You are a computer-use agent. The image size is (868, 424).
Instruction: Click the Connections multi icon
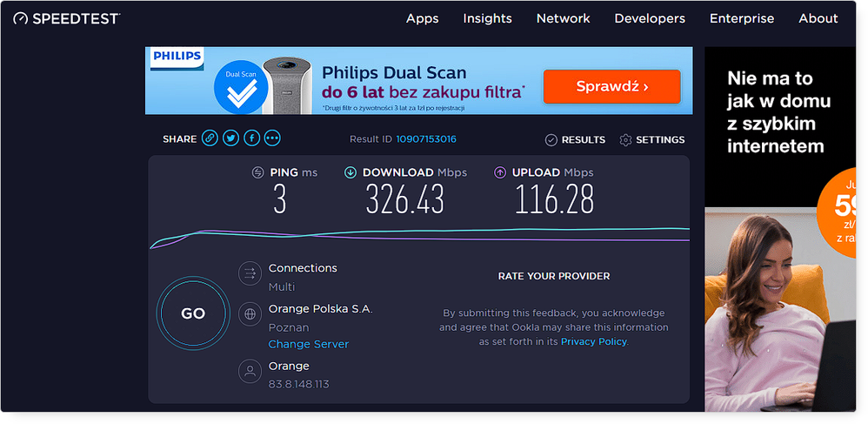coord(250,273)
